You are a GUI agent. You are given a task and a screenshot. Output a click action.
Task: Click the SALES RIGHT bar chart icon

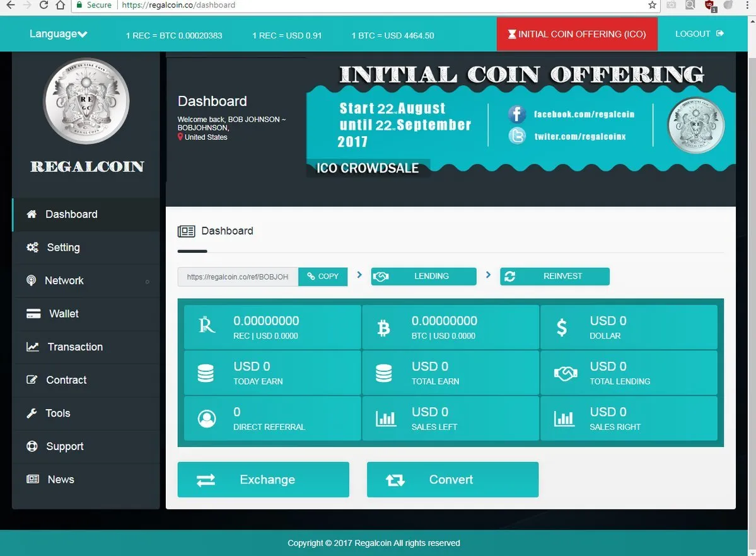[x=564, y=419]
